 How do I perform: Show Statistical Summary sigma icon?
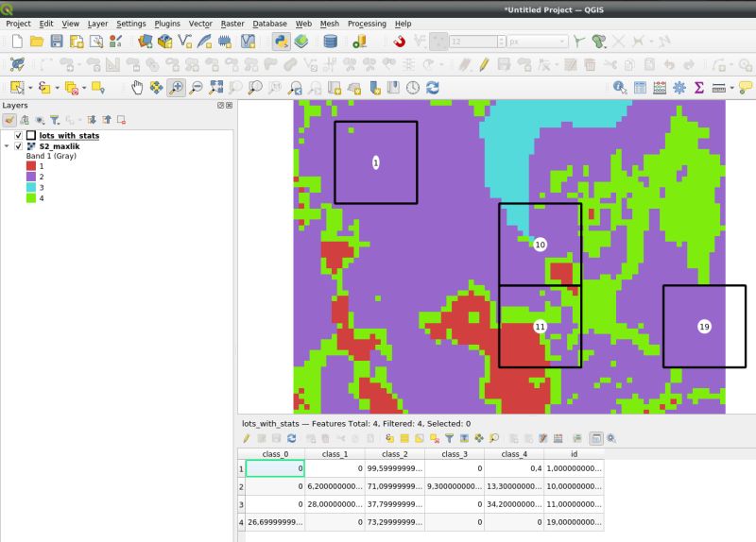699,88
